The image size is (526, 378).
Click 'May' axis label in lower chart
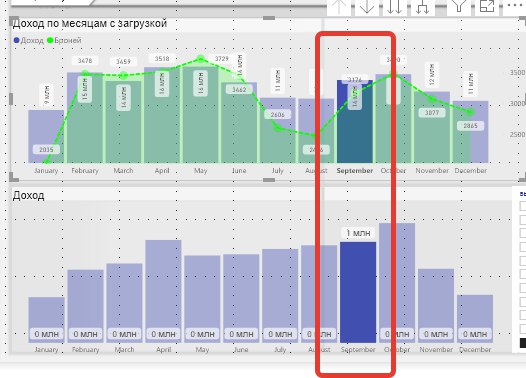(x=202, y=349)
